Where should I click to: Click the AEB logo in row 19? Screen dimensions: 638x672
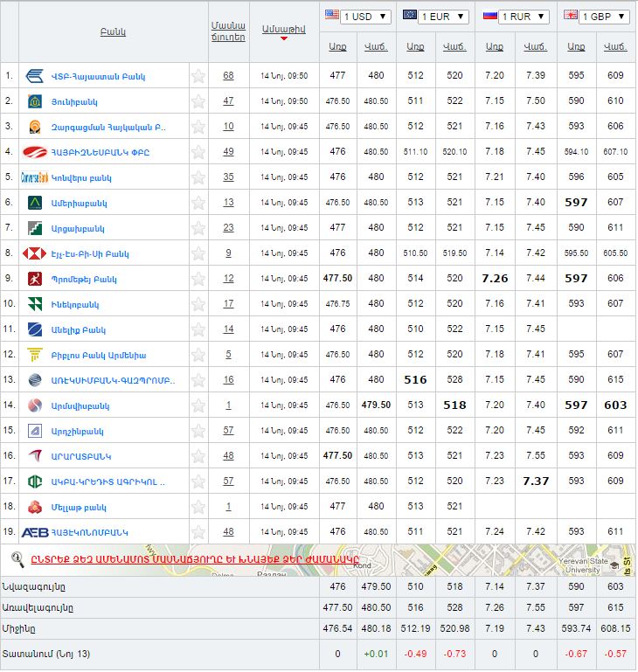[35, 531]
